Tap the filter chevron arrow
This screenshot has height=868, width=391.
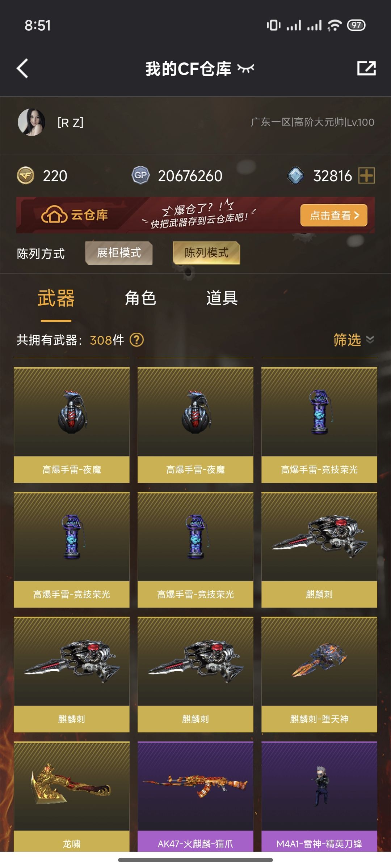[x=370, y=340]
